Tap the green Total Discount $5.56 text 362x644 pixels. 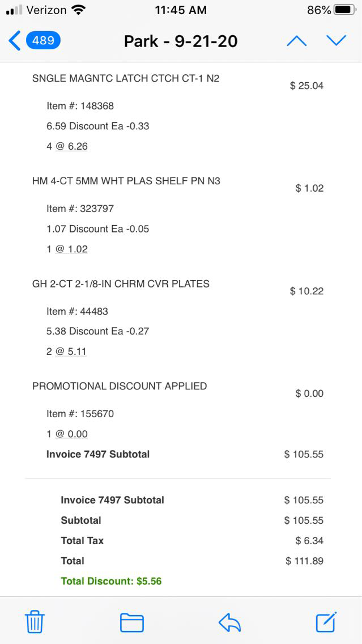[x=111, y=581]
